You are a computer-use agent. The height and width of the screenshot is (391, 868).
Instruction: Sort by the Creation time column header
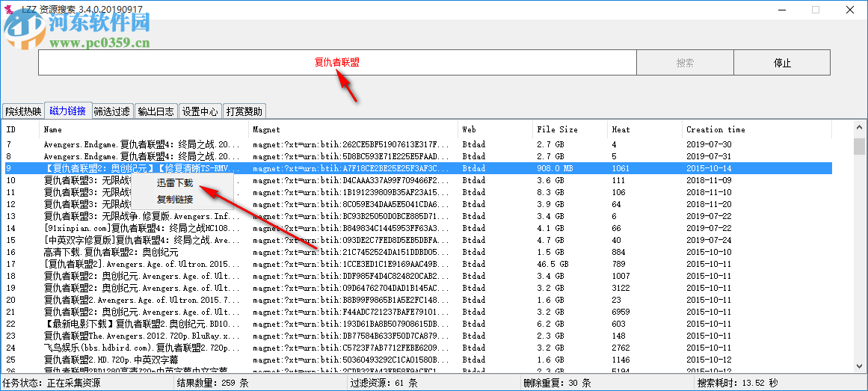757,129
